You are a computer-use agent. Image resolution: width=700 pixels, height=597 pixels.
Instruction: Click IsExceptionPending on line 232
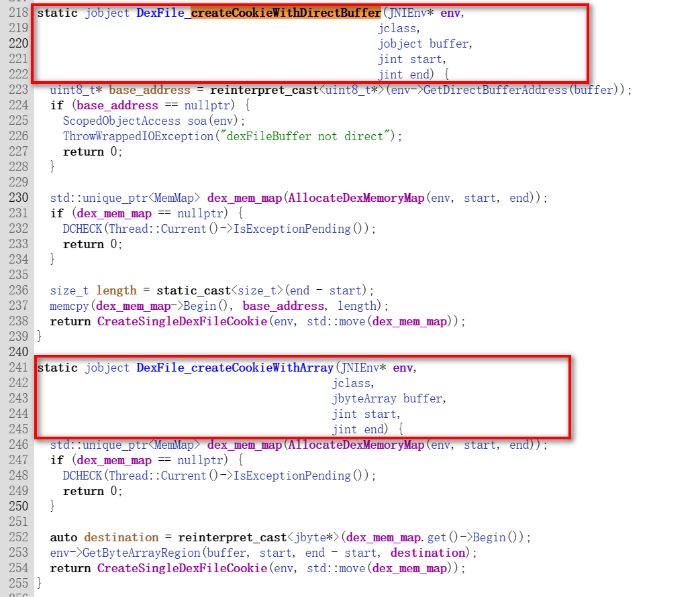pos(293,229)
